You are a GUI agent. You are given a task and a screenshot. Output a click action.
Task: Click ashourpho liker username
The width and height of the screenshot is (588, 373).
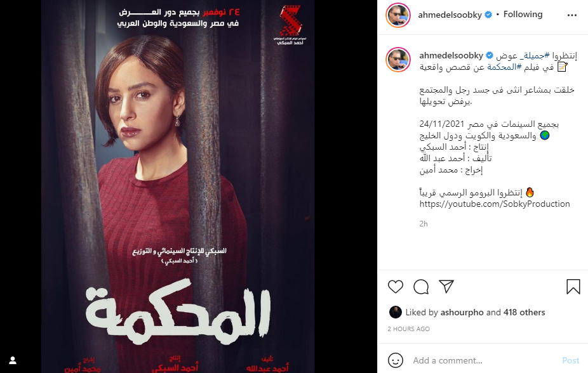(462, 312)
